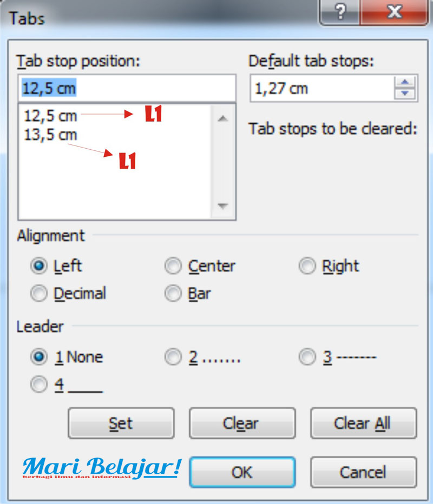Click the Clear button
The width and height of the screenshot is (433, 504).
click(241, 423)
